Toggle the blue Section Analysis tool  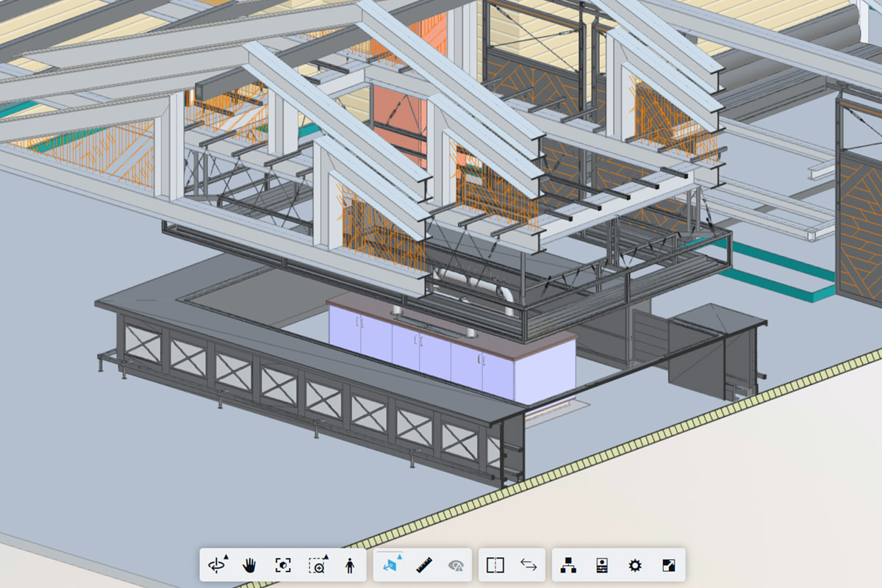pos(390,565)
